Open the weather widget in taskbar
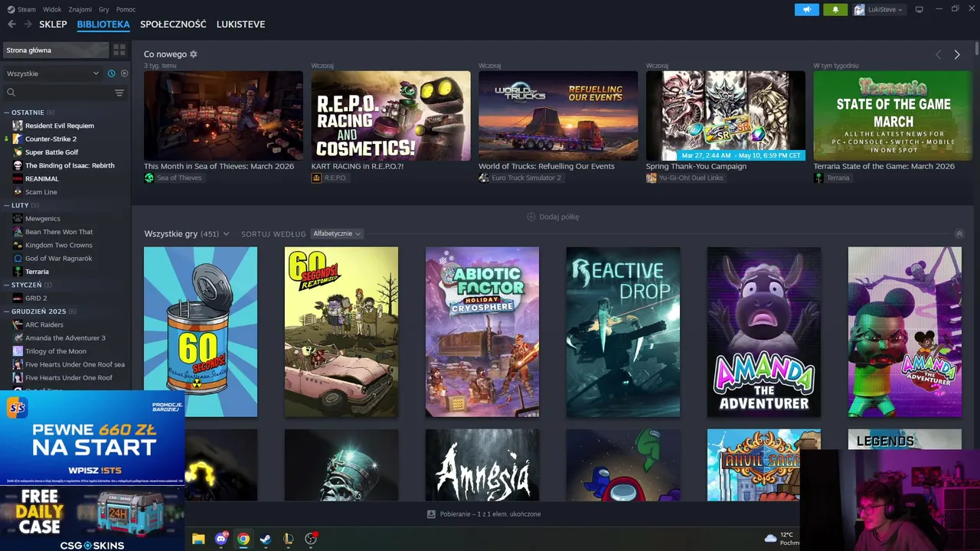980x551 pixels. 782,539
